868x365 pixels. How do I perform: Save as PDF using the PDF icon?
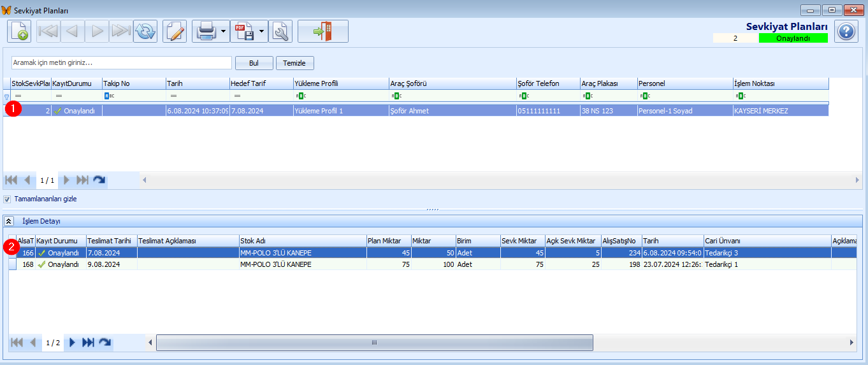point(244,31)
